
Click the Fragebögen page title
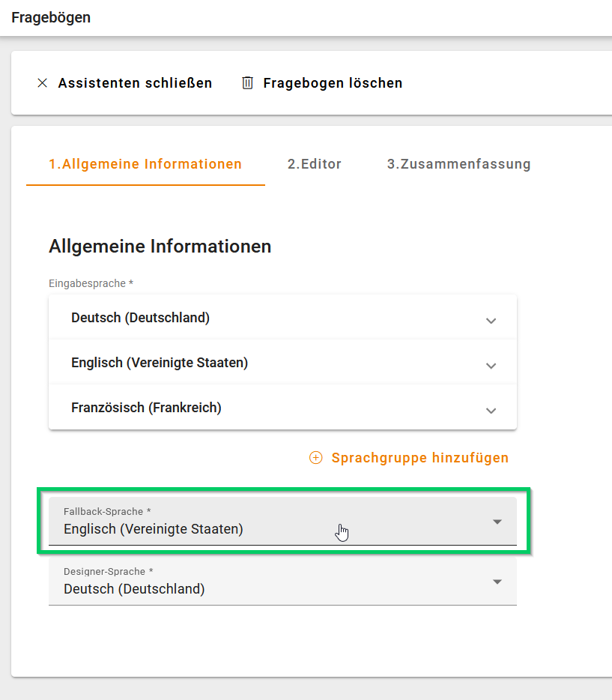coord(51,17)
